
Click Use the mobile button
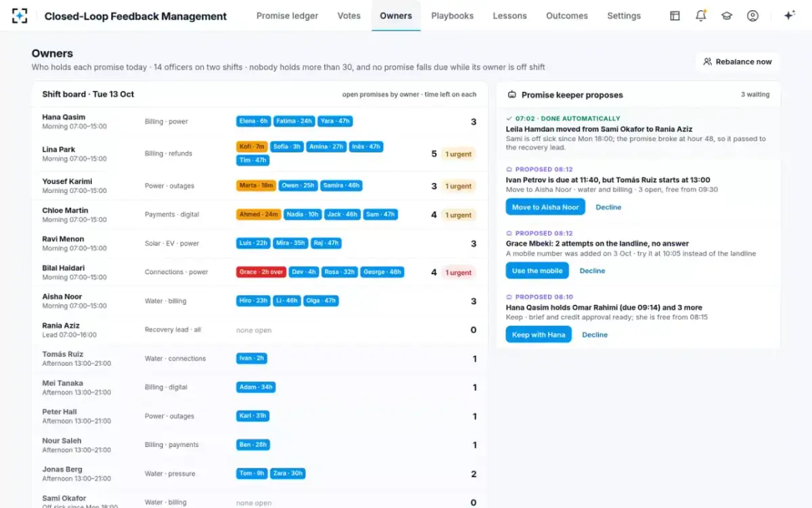[537, 271]
